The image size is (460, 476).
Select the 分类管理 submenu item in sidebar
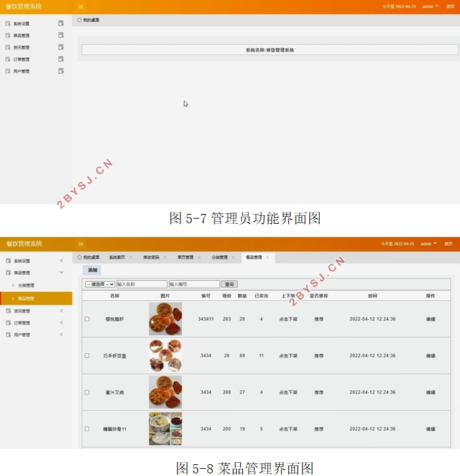[x=26, y=285]
